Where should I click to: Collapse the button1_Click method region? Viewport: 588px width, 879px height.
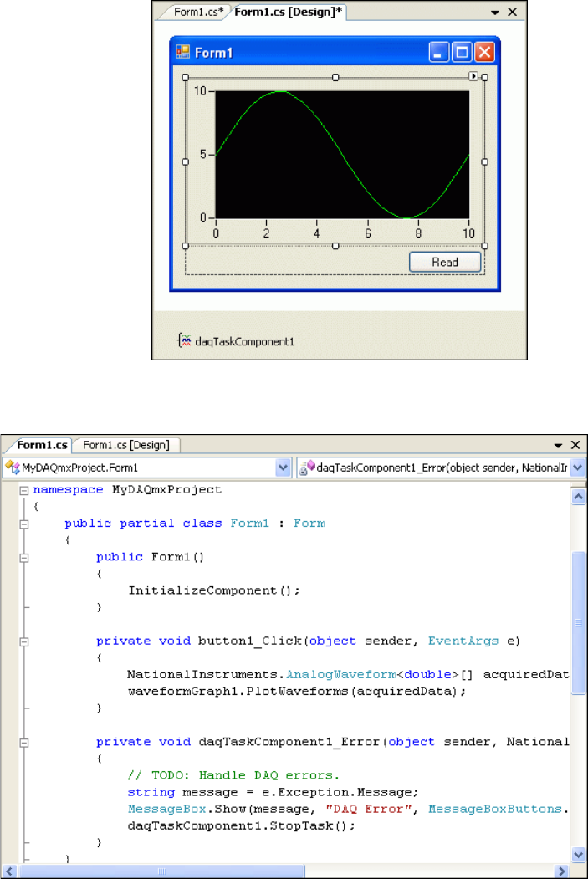coord(24,641)
